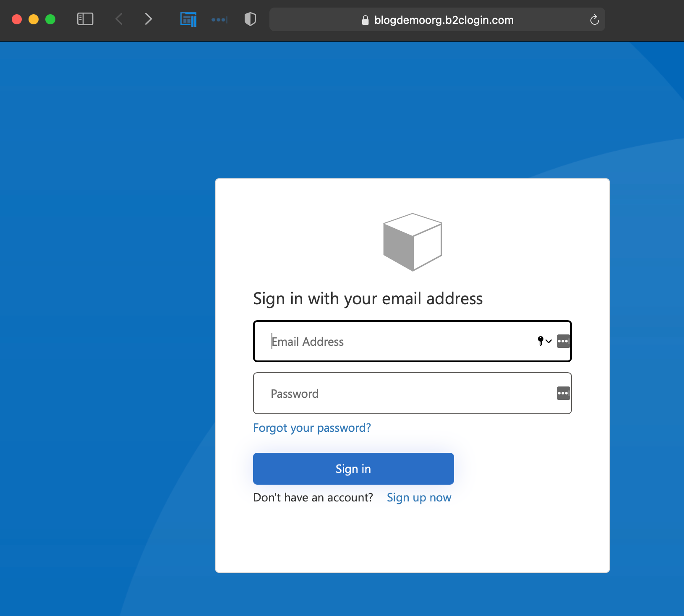This screenshot has width=684, height=616.
Task: Click the address bar lock icon
Action: (x=365, y=20)
